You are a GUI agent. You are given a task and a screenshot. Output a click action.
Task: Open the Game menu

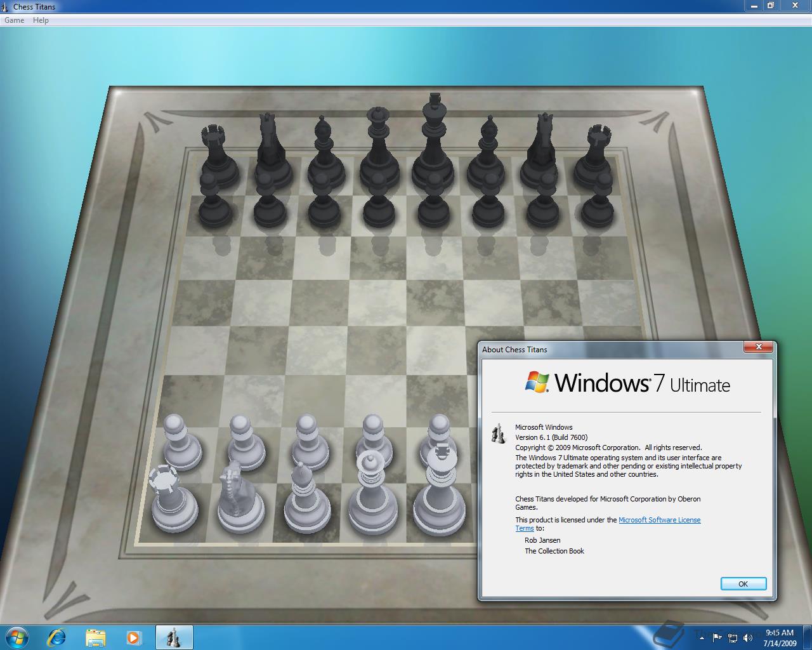(x=14, y=20)
